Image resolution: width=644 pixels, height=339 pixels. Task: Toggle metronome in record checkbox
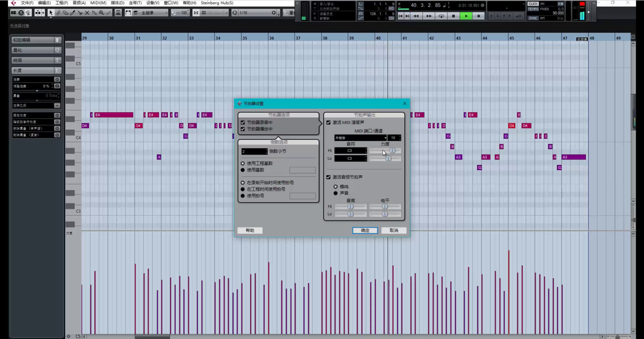(x=243, y=122)
